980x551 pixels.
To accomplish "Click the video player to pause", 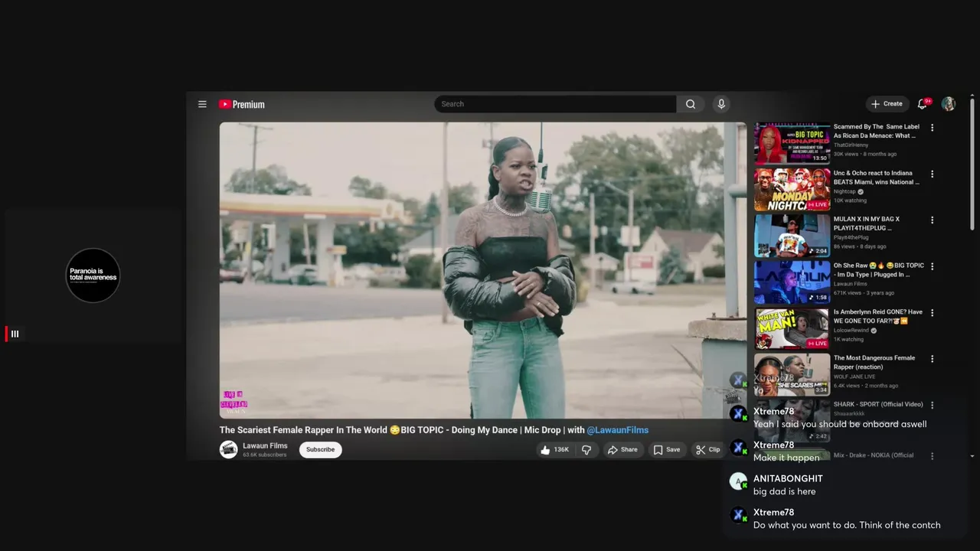I will 482,270.
